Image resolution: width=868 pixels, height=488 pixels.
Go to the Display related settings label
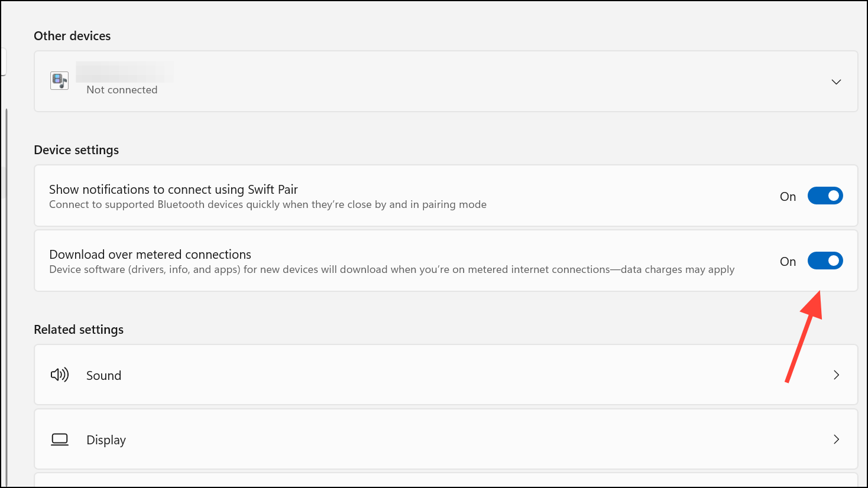(106, 440)
